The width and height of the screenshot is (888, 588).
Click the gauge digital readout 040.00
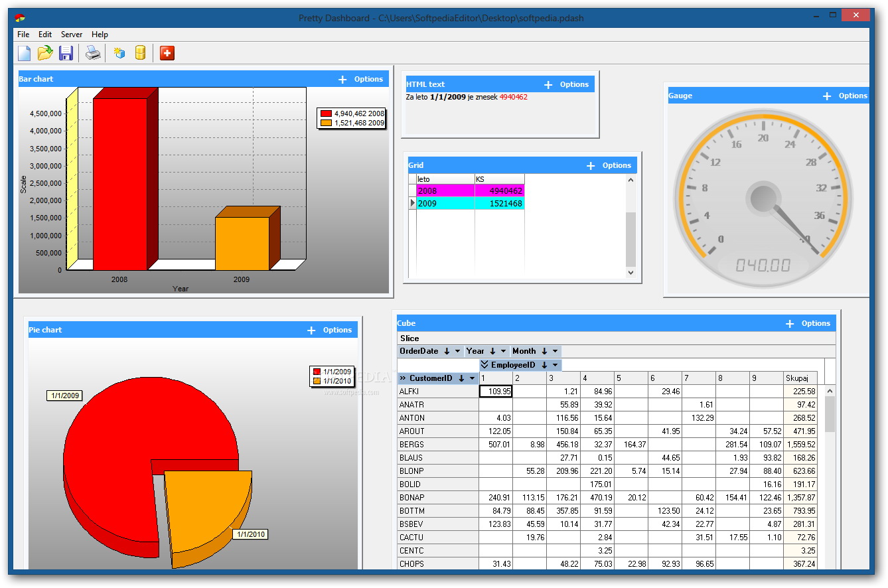coord(763,265)
